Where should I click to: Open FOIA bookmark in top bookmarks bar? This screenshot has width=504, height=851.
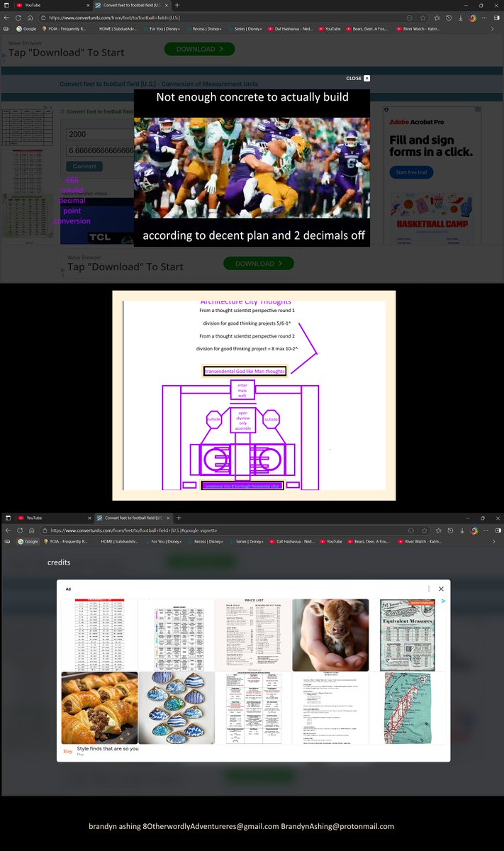click(65, 28)
